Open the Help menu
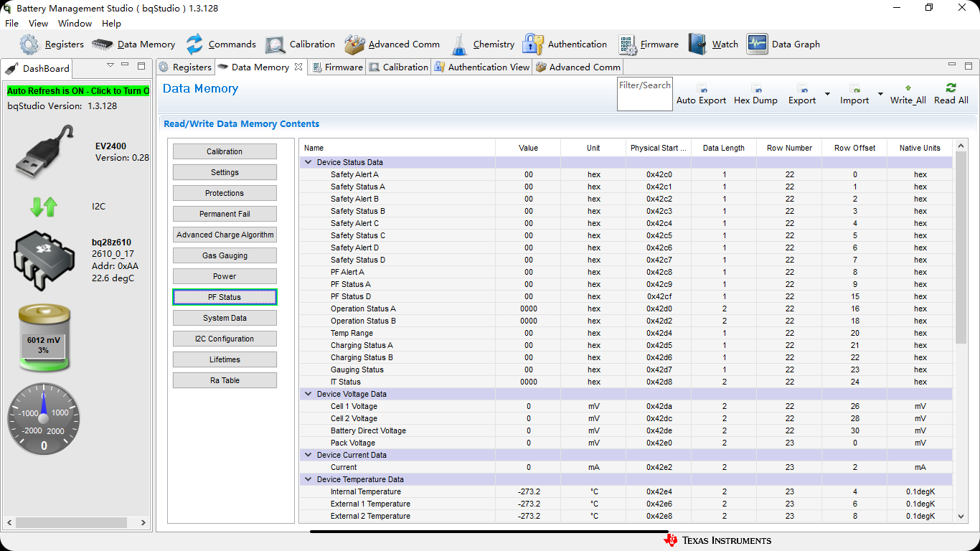Screen dimensions: 980x551 (x=111, y=24)
